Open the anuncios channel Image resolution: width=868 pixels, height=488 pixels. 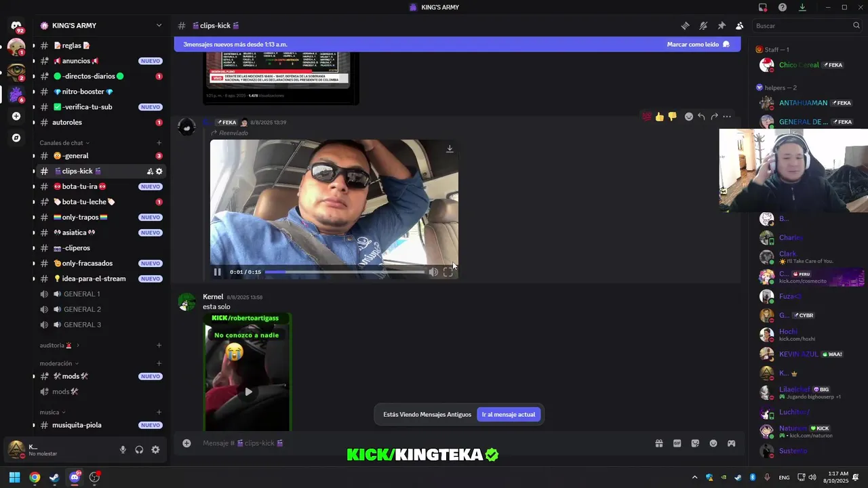click(102, 61)
